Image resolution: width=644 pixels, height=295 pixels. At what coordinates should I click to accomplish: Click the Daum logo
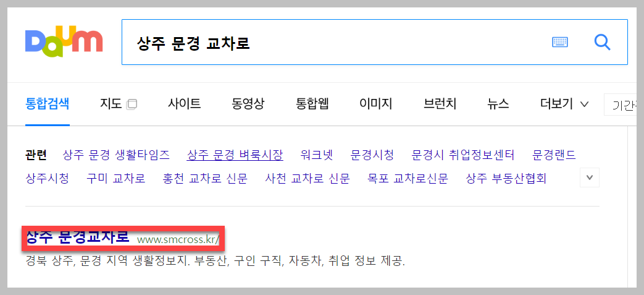pos(64,41)
